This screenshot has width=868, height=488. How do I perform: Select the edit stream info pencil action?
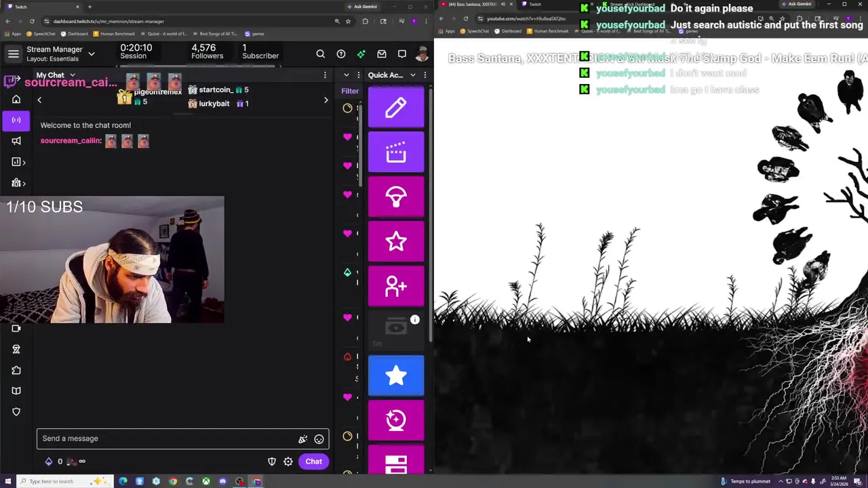coord(396,107)
